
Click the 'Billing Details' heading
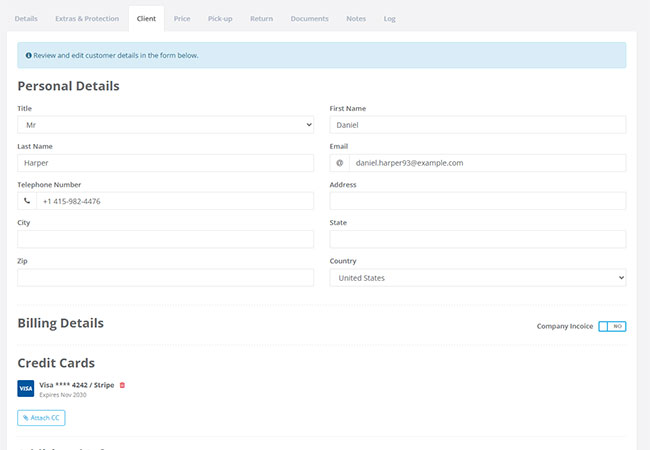point(61,323)
